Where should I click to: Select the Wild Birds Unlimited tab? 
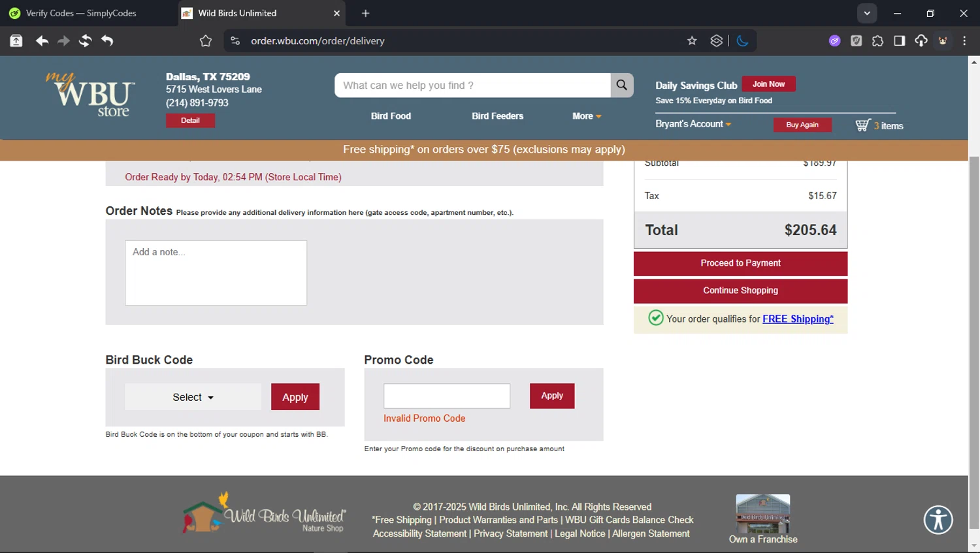click(261, 13)
